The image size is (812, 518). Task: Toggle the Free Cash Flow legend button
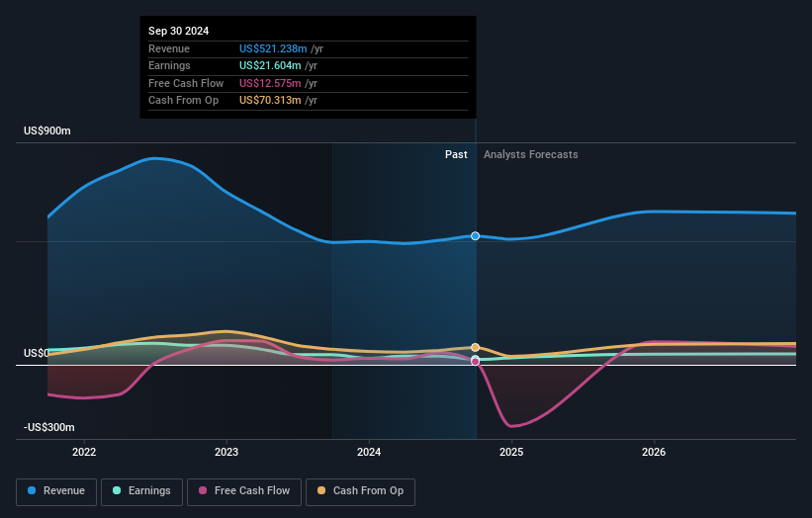pos(244,491)
